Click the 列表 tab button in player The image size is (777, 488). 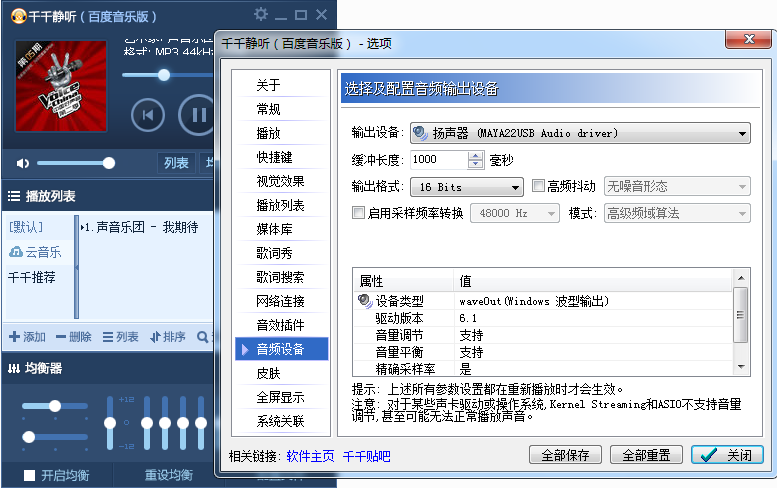click(176, 163)
